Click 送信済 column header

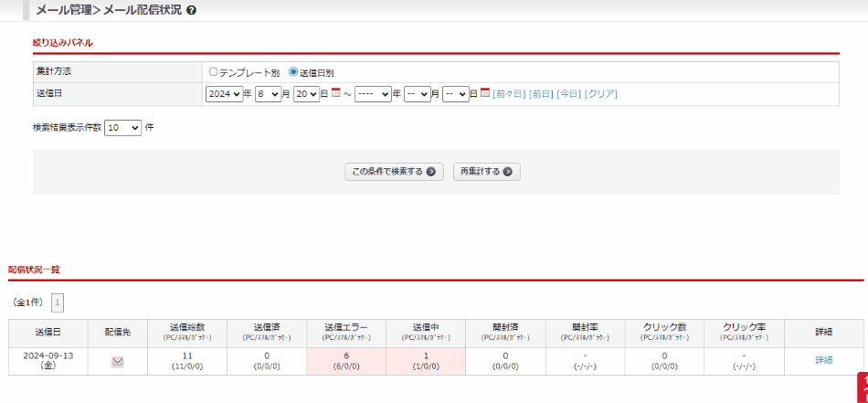point(266,332)
